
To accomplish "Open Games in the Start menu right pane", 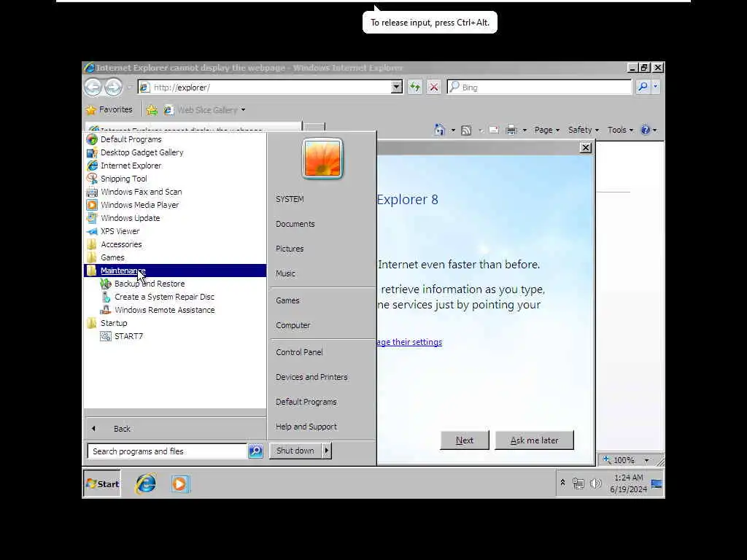I will [287, 300].
